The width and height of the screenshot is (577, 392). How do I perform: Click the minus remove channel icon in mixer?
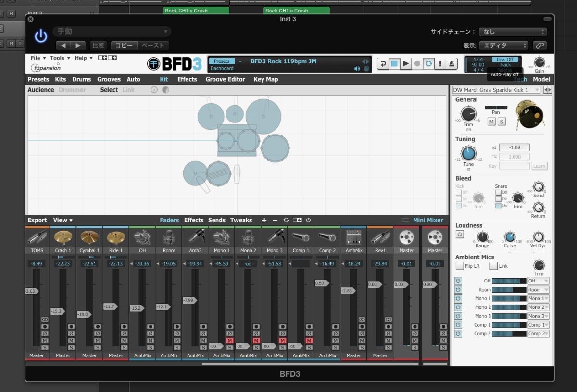(x=275, y=220)
